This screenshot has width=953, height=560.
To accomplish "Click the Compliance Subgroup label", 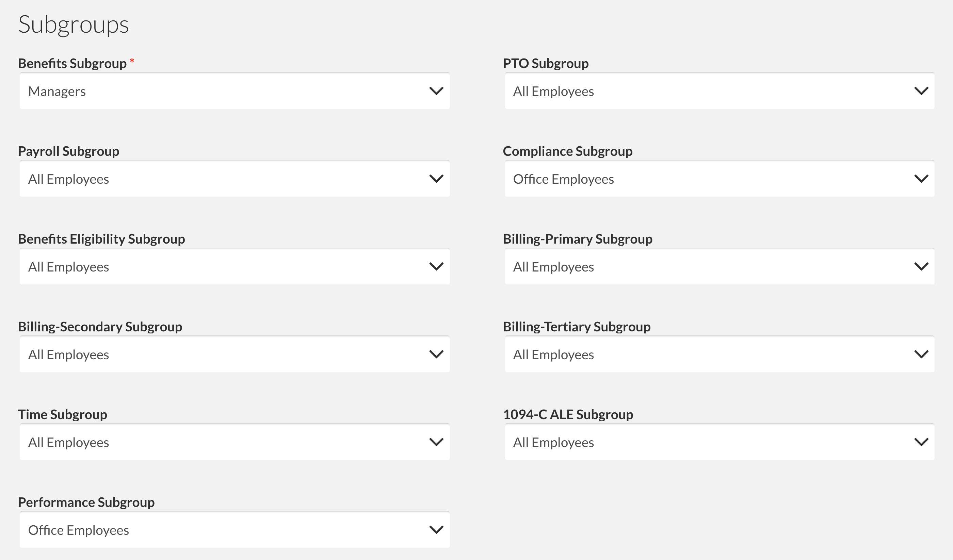I will (568, 151).
